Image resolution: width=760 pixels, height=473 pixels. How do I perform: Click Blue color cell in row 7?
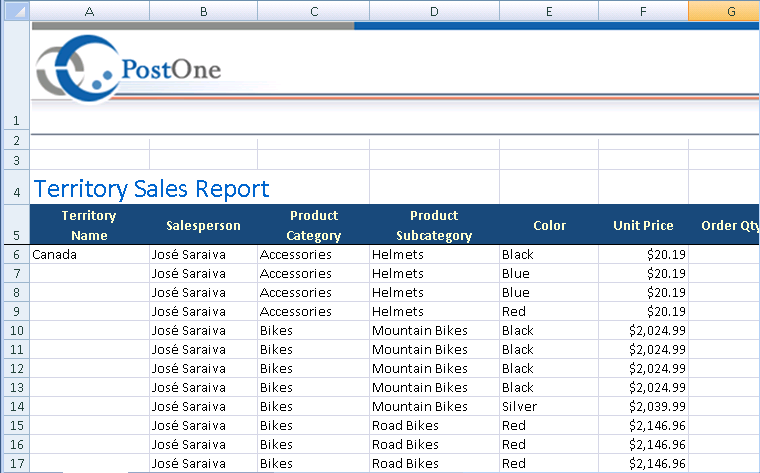point(549,273)
